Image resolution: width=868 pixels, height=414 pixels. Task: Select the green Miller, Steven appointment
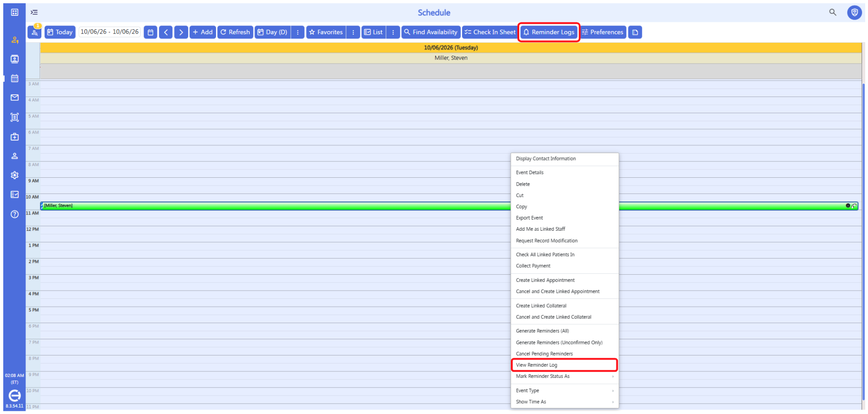coord(449,206)
